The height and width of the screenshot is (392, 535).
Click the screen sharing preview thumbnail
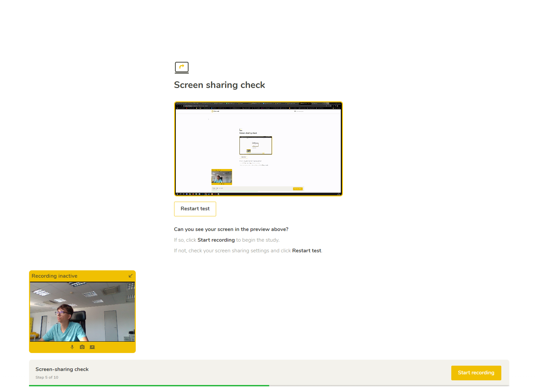click(x=258, y=149)
